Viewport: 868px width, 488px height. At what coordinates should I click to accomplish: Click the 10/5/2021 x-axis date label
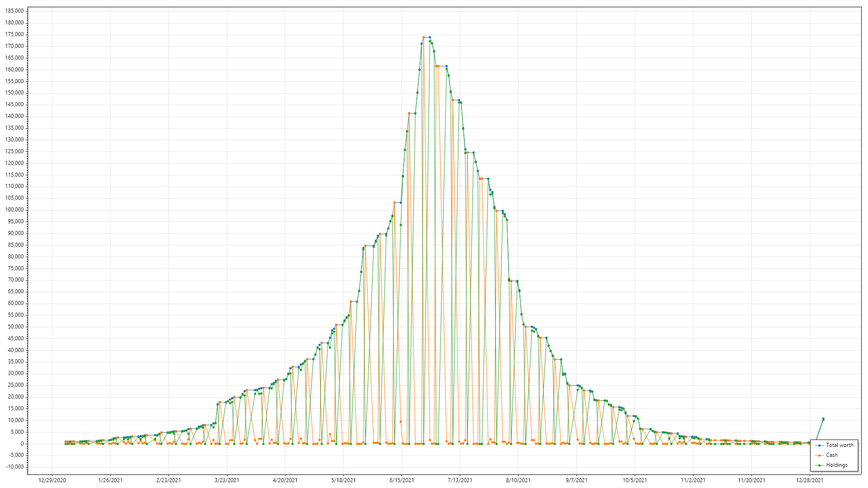635,480
